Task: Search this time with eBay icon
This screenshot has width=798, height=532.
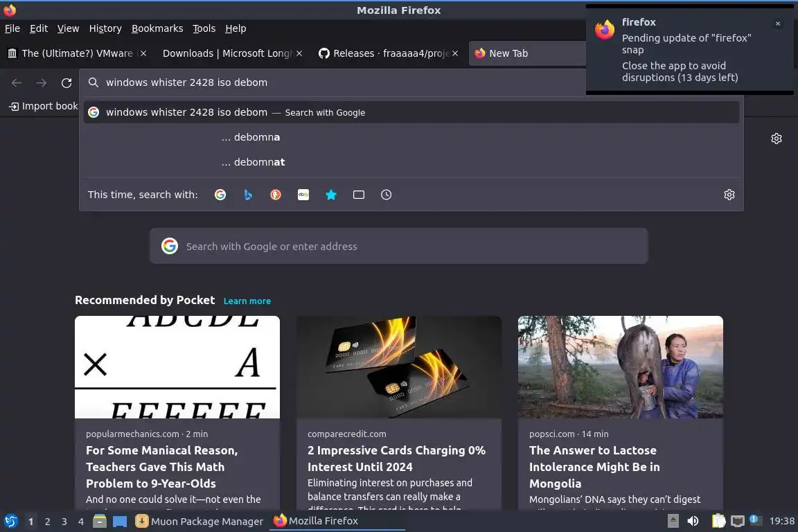Action: (303, 195)
